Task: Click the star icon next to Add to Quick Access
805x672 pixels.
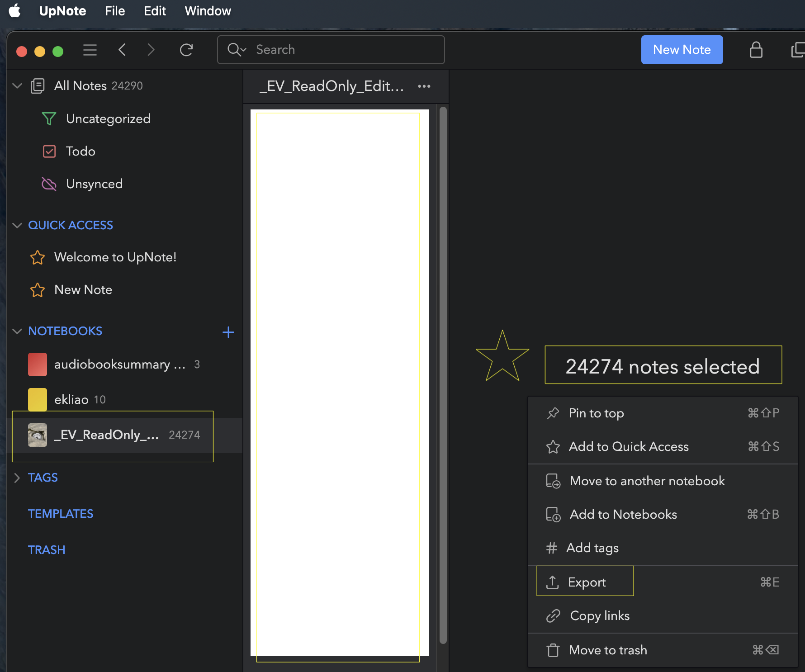Action: 553,447
